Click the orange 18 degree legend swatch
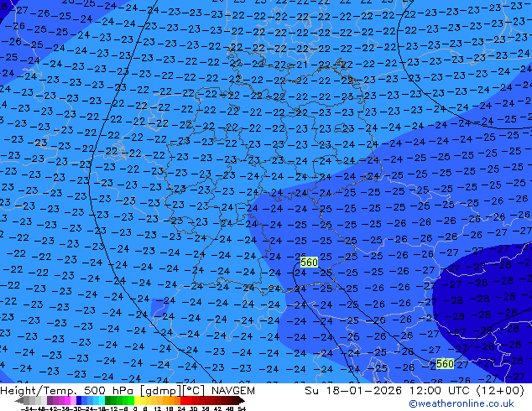 (x=172, y=400)
